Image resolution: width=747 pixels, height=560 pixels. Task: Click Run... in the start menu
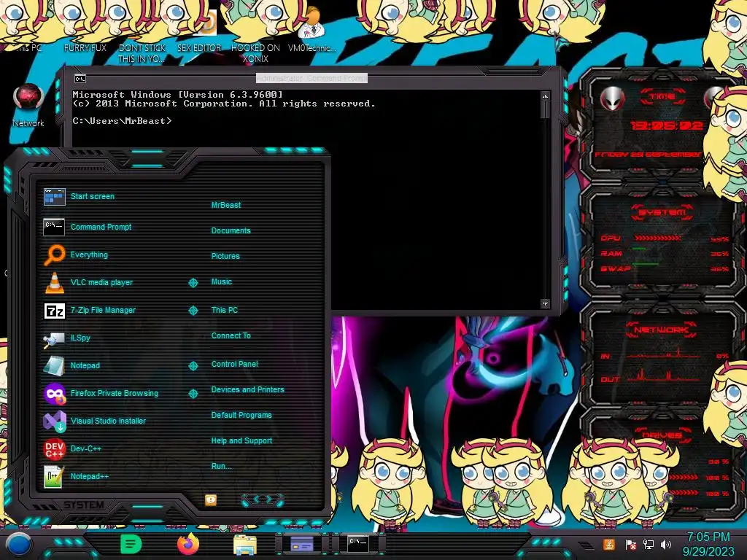[x=222, y=466]
